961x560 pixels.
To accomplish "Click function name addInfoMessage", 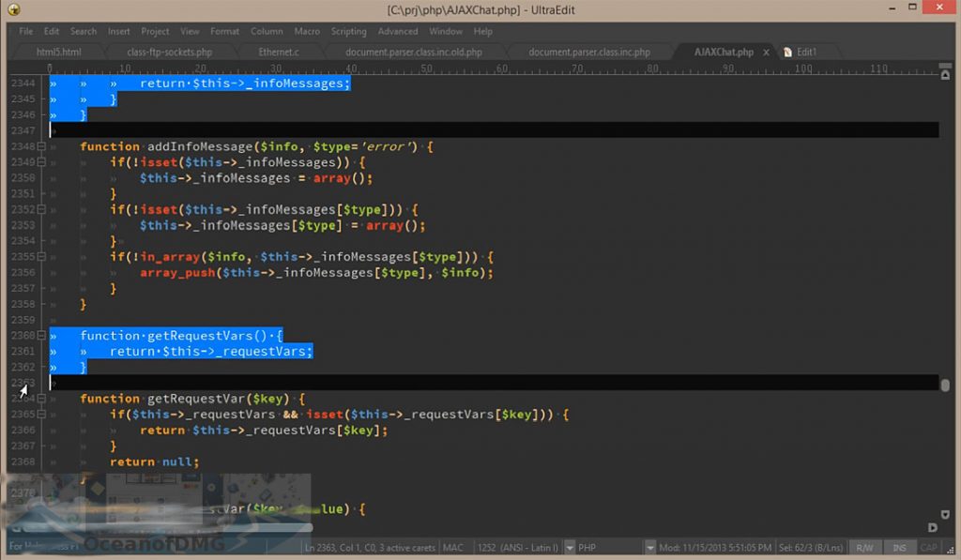I will click(200, 146).
